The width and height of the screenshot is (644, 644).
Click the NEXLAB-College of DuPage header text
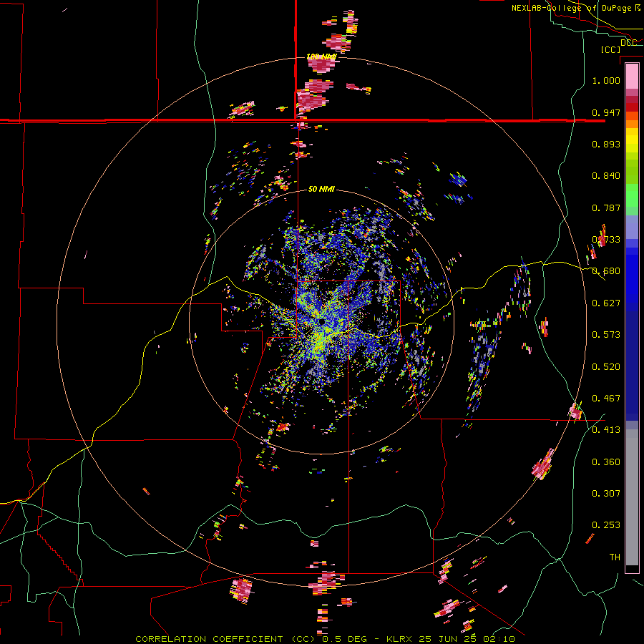(575, 8)
